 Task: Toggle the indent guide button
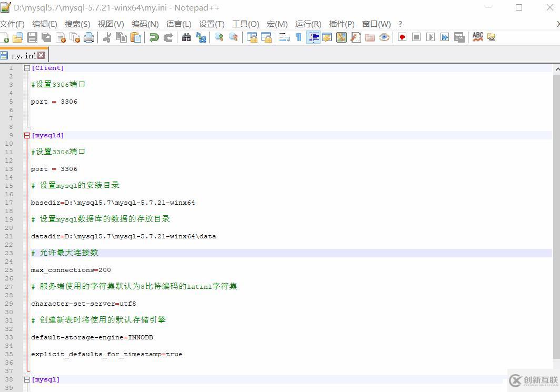313,37
